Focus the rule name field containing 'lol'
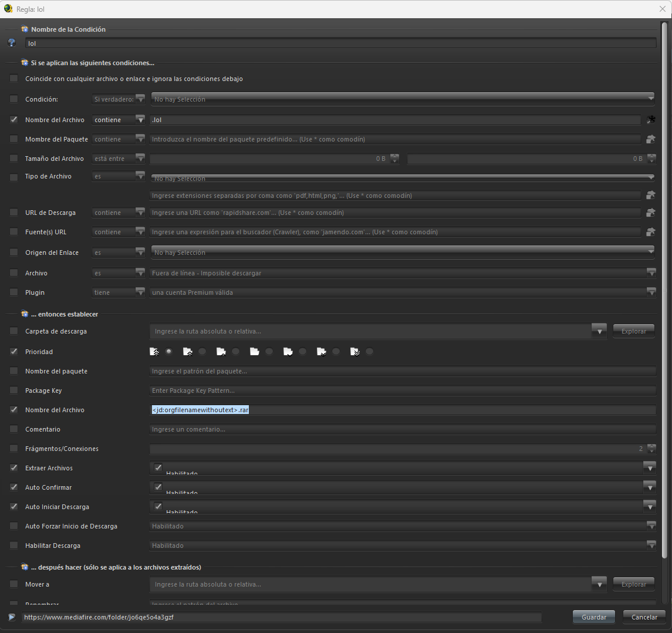 (x=341, y=43)
